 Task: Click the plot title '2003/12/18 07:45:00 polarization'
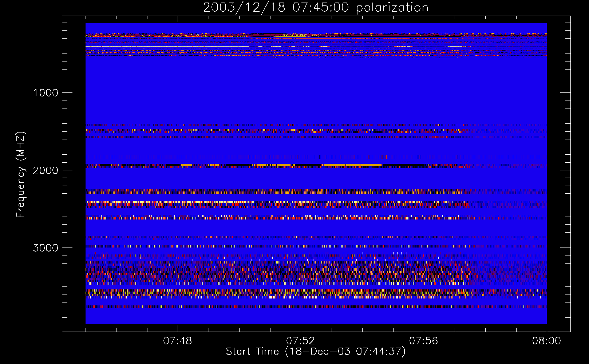coord(316,7)
